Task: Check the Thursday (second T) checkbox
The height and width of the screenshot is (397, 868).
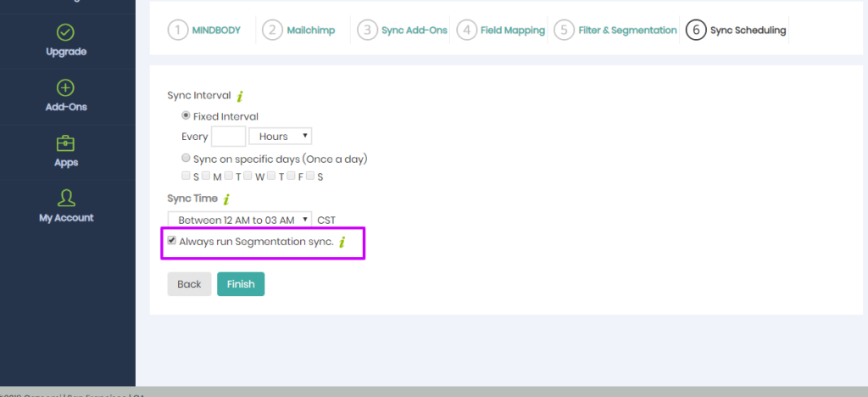Action: point(271,176)
